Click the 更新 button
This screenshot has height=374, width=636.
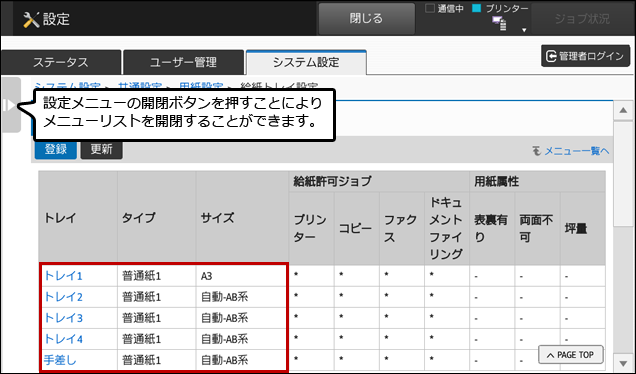[101, 149]
